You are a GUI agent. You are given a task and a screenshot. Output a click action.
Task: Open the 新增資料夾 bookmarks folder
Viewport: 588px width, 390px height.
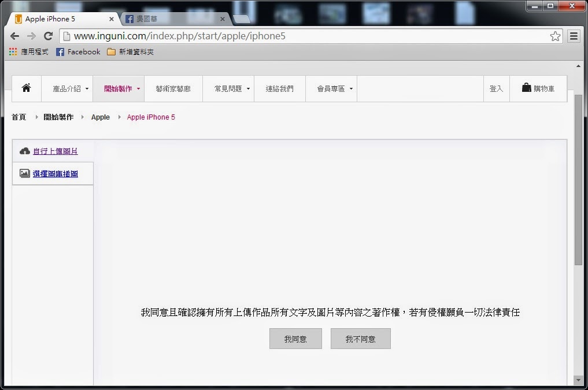[130, 51]
